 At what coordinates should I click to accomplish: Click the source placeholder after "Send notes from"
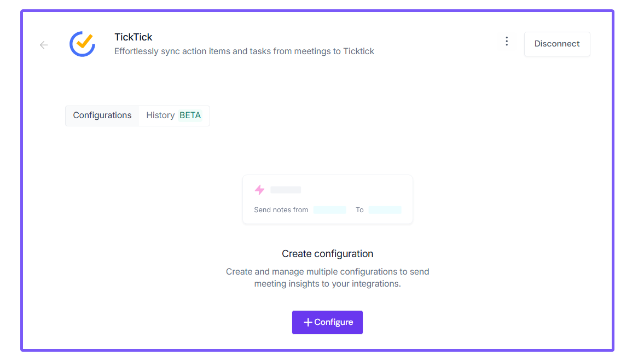point(330,210)
